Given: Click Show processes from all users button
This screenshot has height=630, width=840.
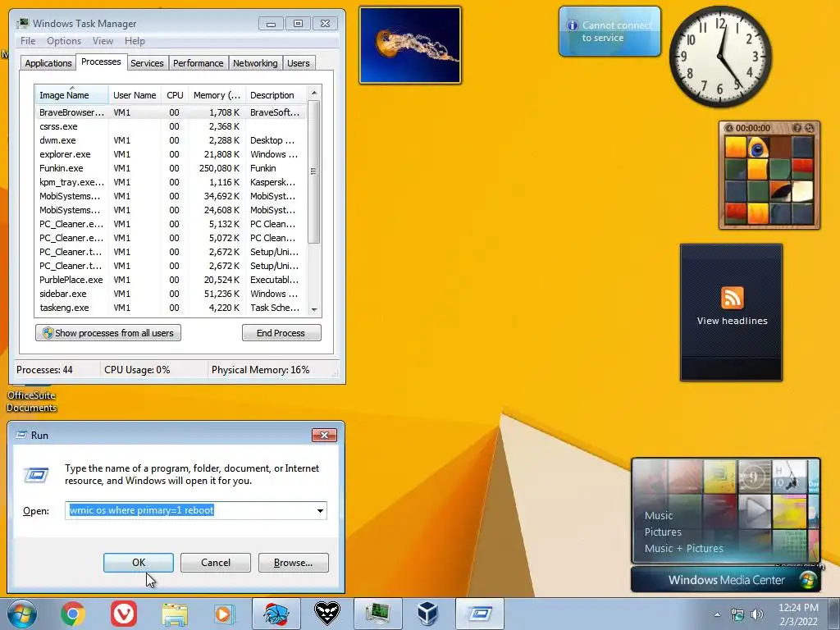Looking at the screenshot, I should pos(108,333).
